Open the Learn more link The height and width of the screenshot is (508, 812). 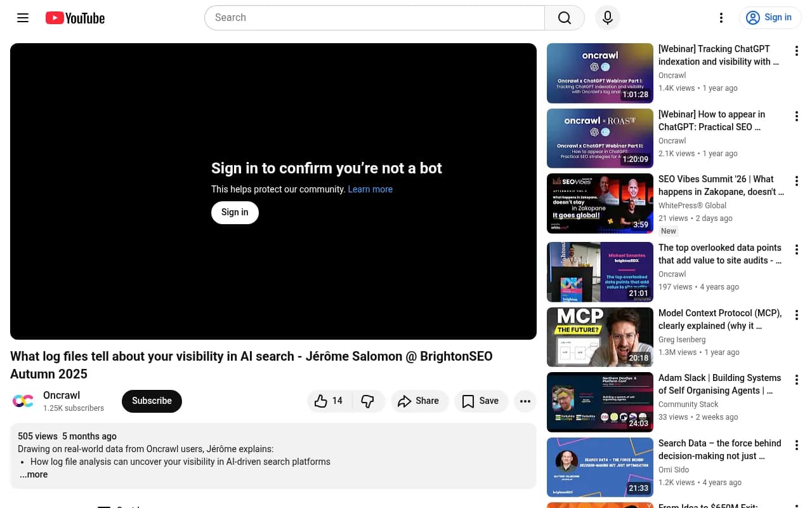[370, 189]
